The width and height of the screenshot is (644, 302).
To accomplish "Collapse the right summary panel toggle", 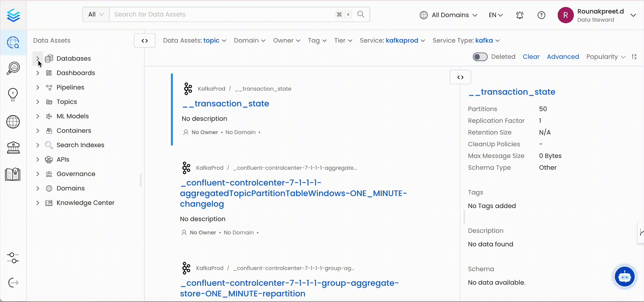I will click(x=460, y=77).
